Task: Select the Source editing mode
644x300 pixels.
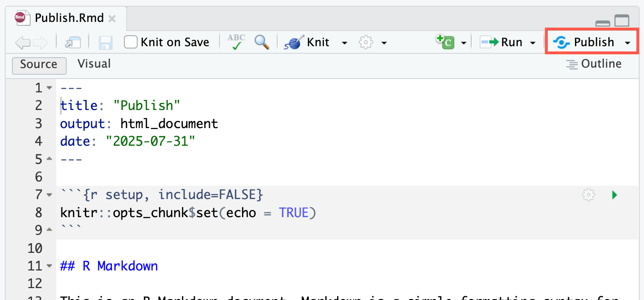Action: tap(39, 65)
